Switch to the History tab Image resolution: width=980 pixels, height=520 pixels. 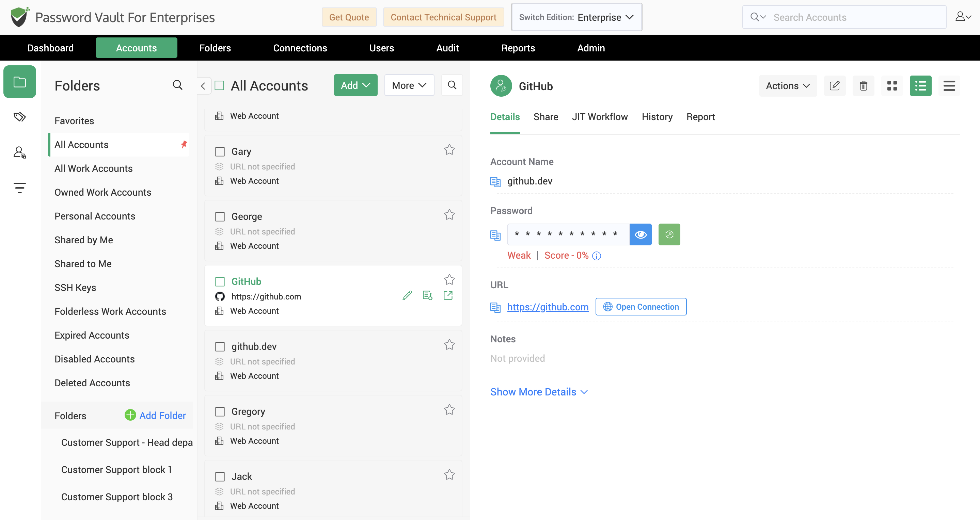pyautogui.click(x=657, y=117)
